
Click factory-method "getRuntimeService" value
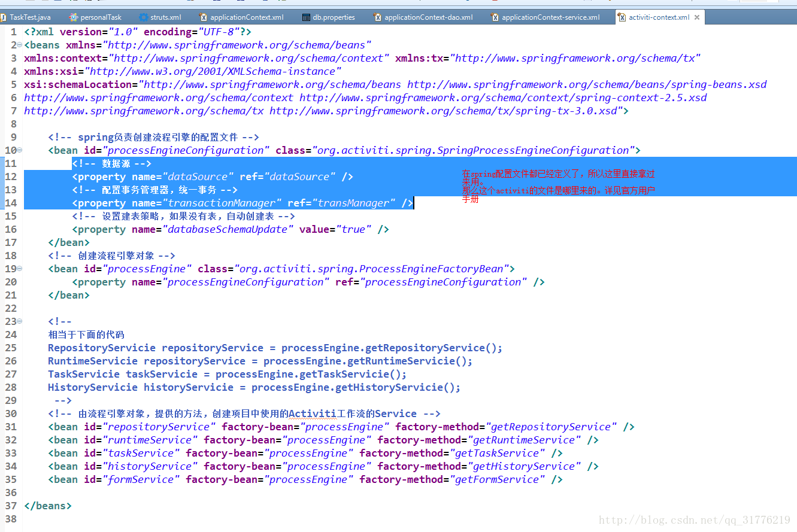pyautogui.click(x=524, y=440)
